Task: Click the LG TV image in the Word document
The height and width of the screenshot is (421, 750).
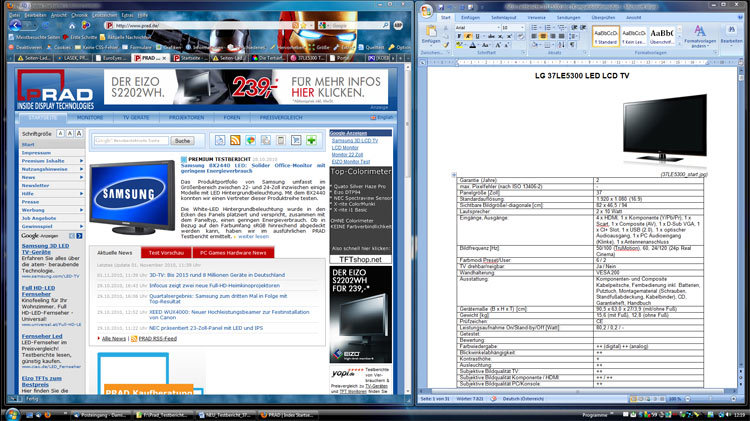Action: coord(664,129)
